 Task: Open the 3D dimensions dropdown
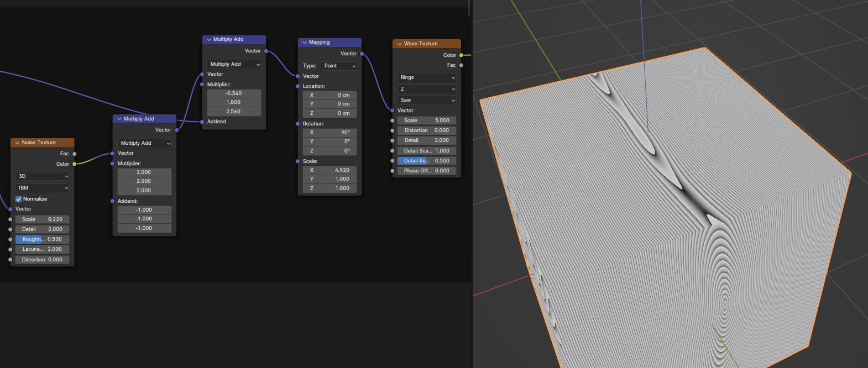tap(43, 176)
